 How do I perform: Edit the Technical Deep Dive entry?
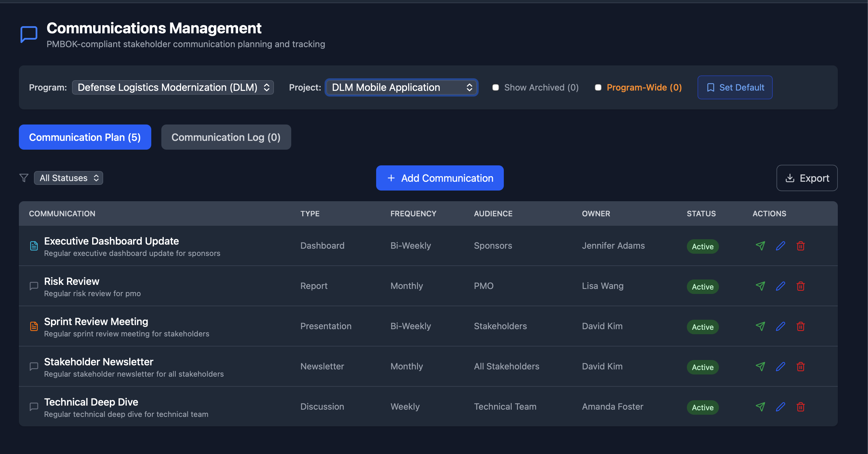coord(780,407)
